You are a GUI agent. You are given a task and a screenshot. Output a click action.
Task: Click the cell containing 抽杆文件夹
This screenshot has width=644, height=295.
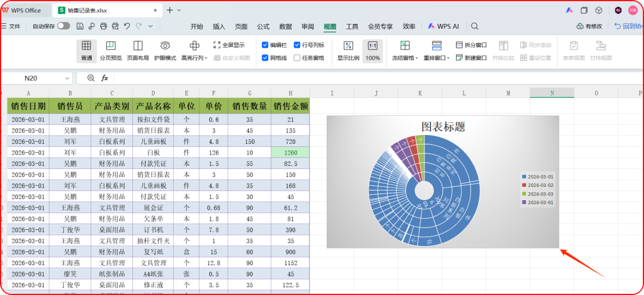tap(153, 241)
